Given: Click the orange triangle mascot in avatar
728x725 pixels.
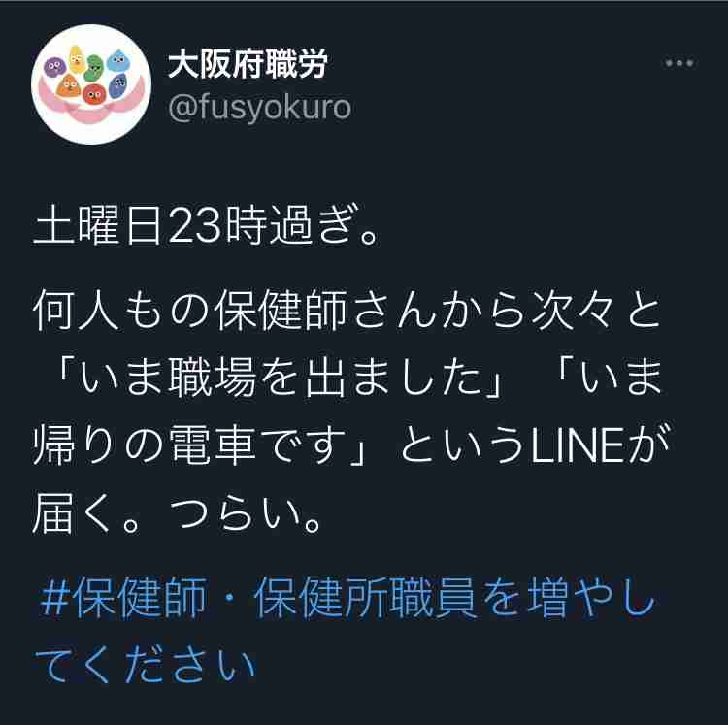Looking at the screenshot, I should point(68,85).
